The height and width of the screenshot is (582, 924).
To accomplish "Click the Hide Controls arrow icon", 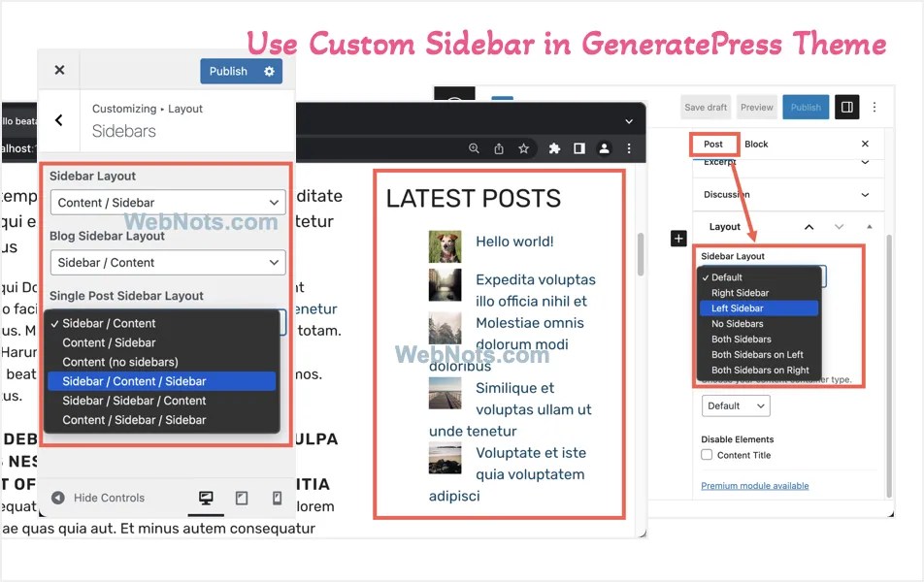I will (x=58, y=498).
